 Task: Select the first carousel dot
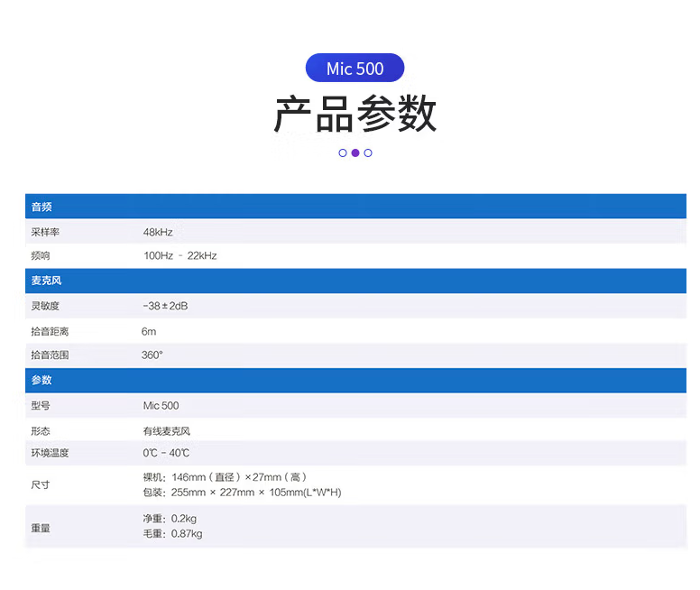[x=343, y=153]
